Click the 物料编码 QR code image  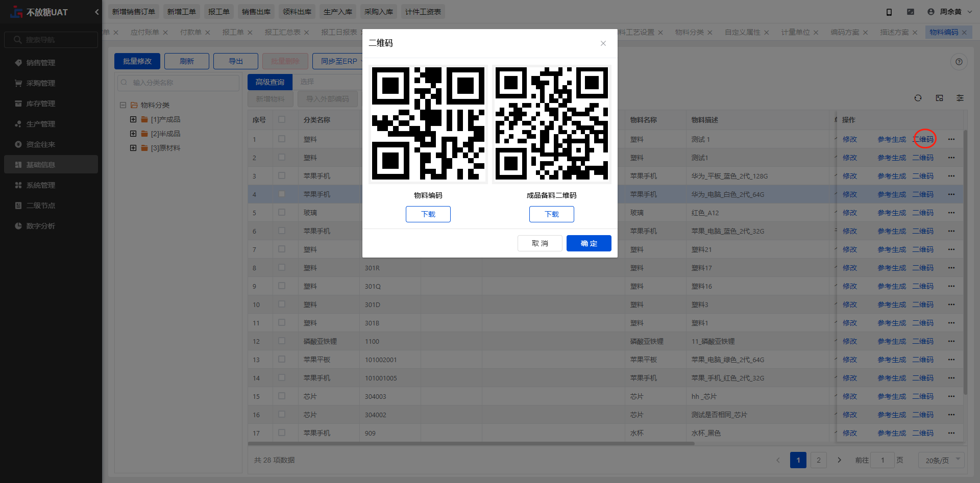tap(428, 124)
